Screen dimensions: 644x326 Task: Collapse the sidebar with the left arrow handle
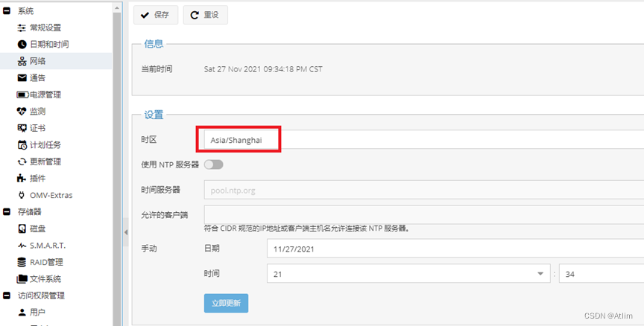pyautogui.click(x=126, y=232)
